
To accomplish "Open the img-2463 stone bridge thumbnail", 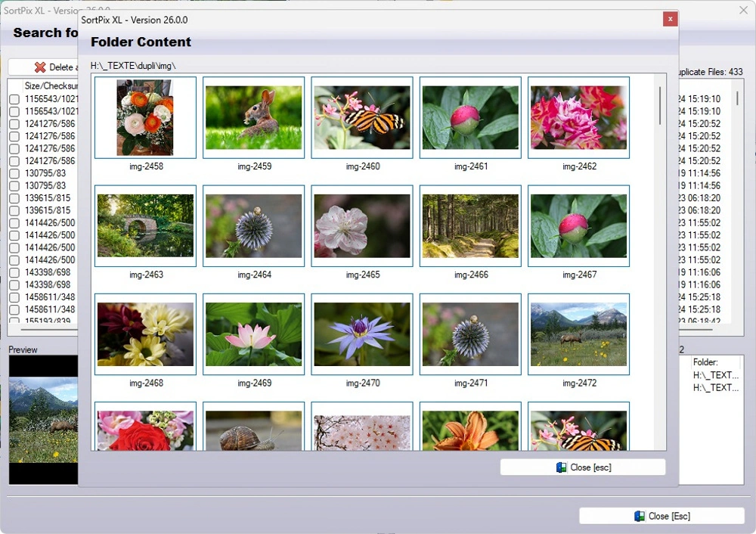I will pyautogui.click(x=145, y=226).
